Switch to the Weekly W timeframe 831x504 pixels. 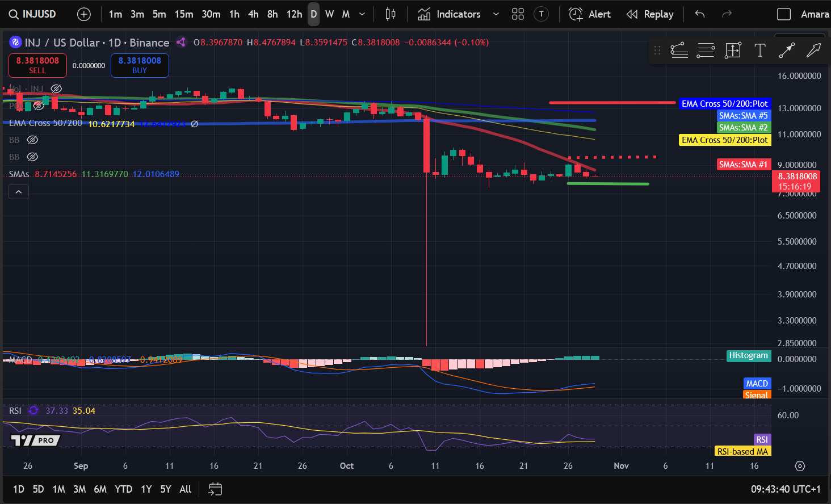click(x=329, y=14)
